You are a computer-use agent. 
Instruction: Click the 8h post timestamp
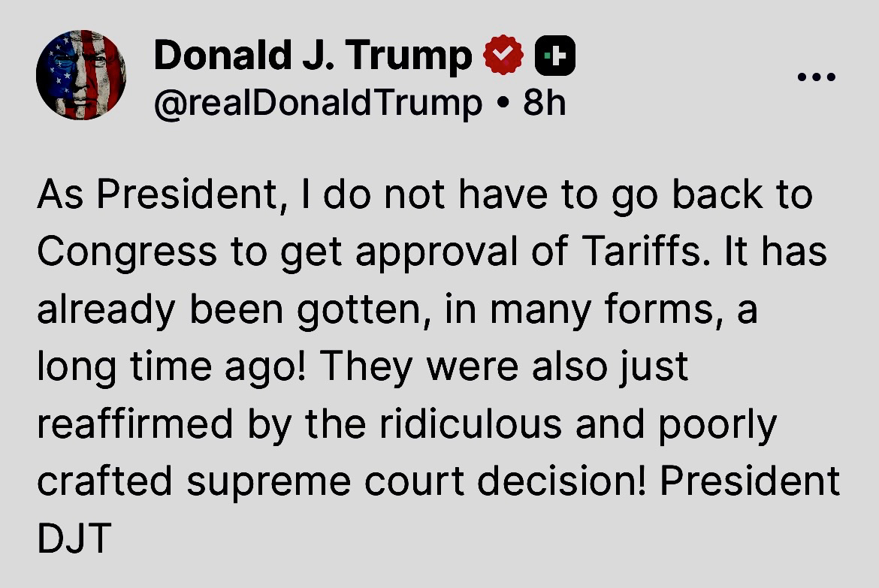[x=544, y=102]
